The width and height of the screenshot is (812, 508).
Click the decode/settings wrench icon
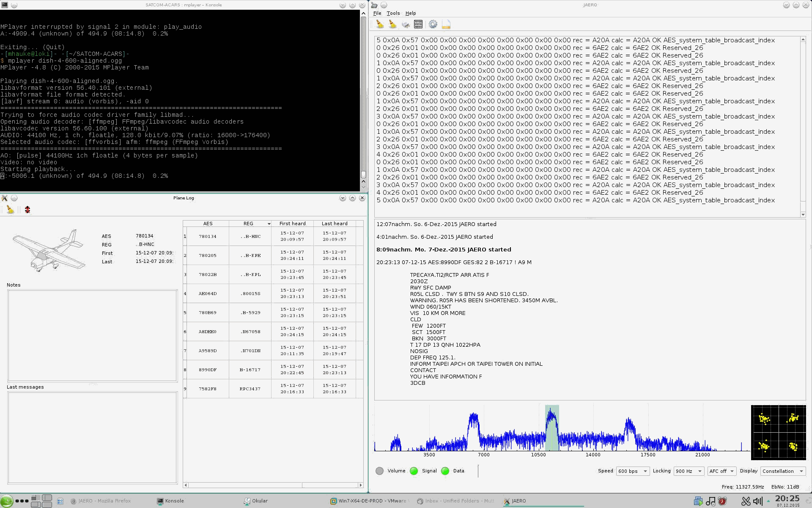pos(433,24)
